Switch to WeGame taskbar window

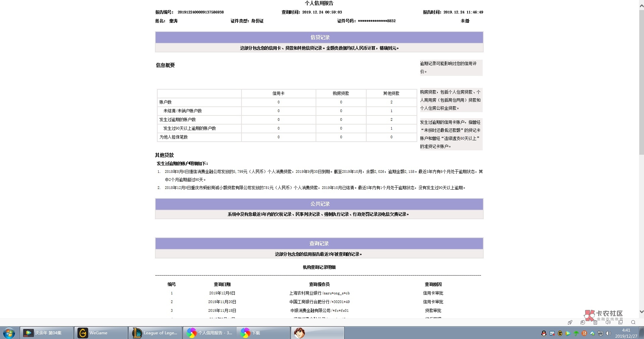click(101, 333)
